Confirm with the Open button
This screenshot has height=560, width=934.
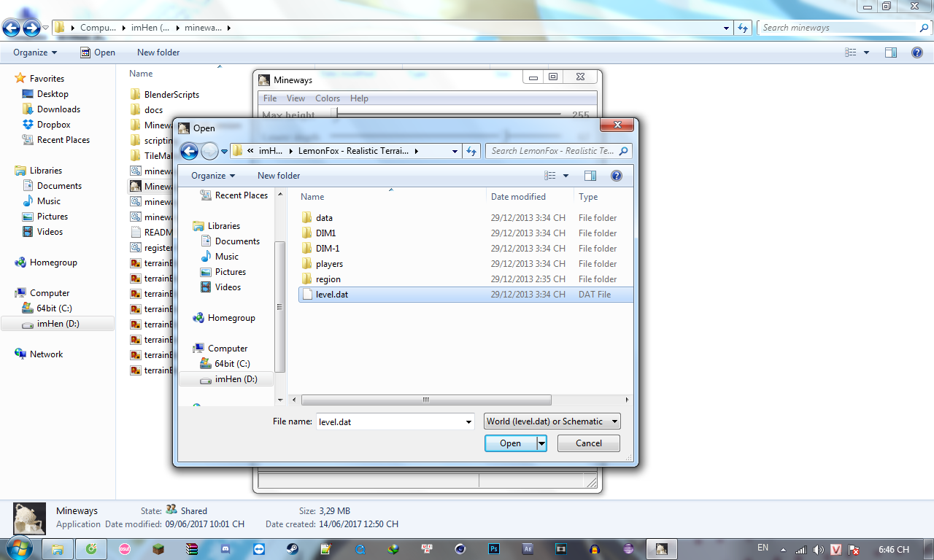(x=511, y=443)
